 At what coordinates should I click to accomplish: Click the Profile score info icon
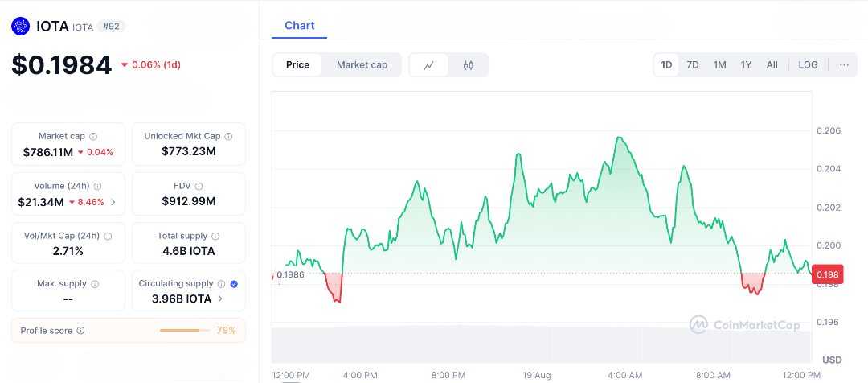pyautogui.click(x=80, y=331)
